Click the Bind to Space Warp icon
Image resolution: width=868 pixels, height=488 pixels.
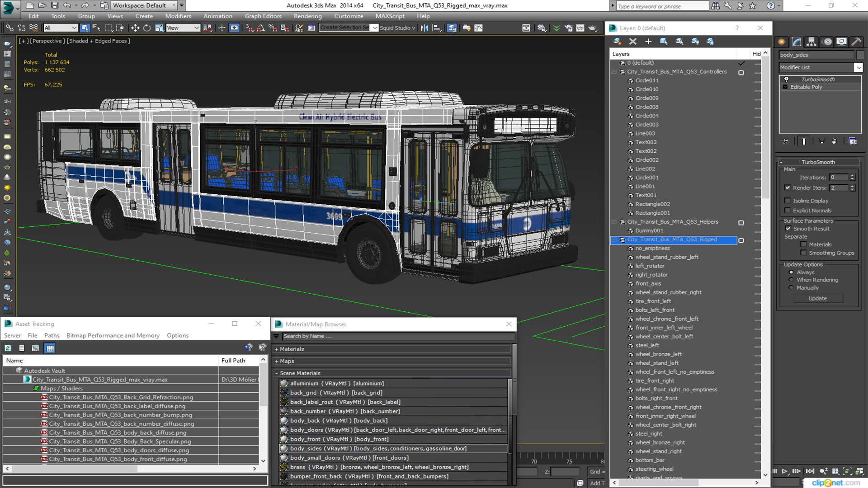tap(33, 28)
